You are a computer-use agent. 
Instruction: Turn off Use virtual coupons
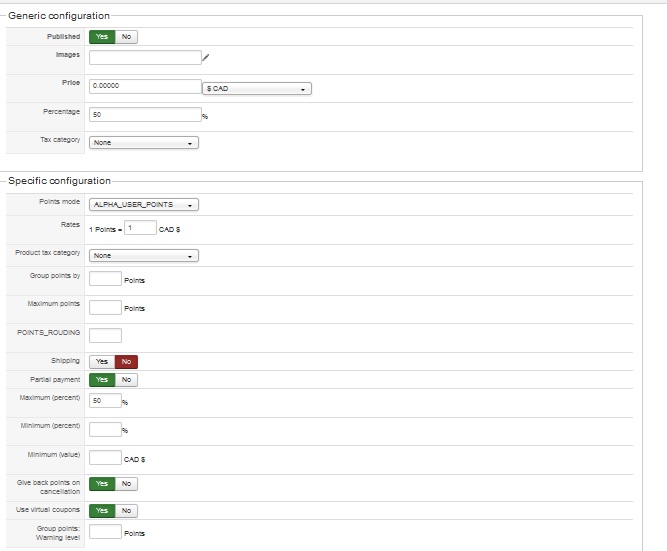(x=127, y=511)
